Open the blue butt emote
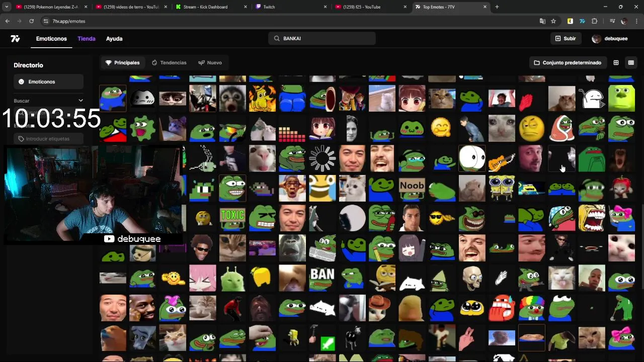 pyautogui.click(x=292, y=99)
